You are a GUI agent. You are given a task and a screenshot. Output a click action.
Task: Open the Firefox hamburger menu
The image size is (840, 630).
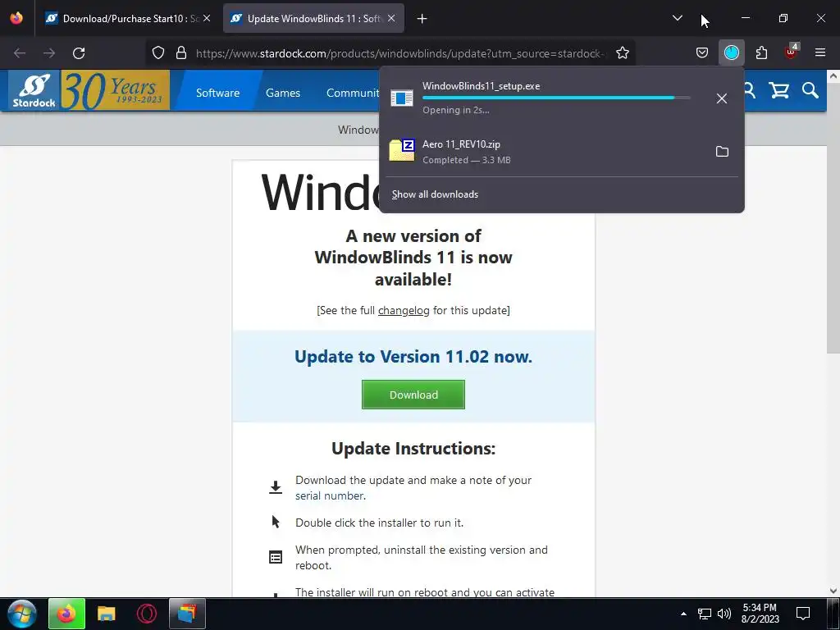pos(820,52)
